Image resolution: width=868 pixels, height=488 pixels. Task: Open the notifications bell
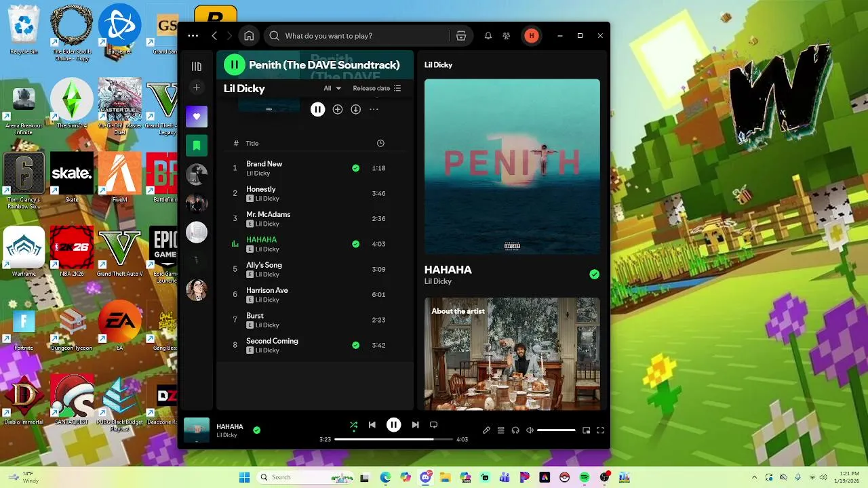(x=488, y=36)
